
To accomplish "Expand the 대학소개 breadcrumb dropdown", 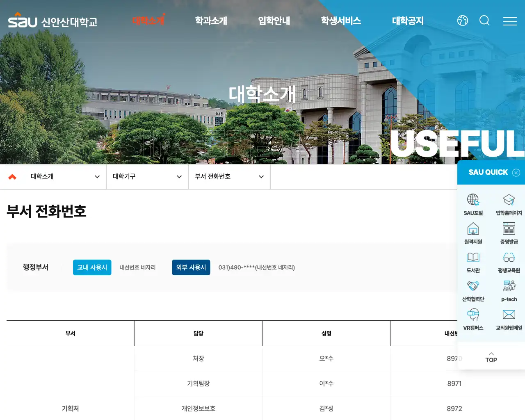I will [65, 177].
